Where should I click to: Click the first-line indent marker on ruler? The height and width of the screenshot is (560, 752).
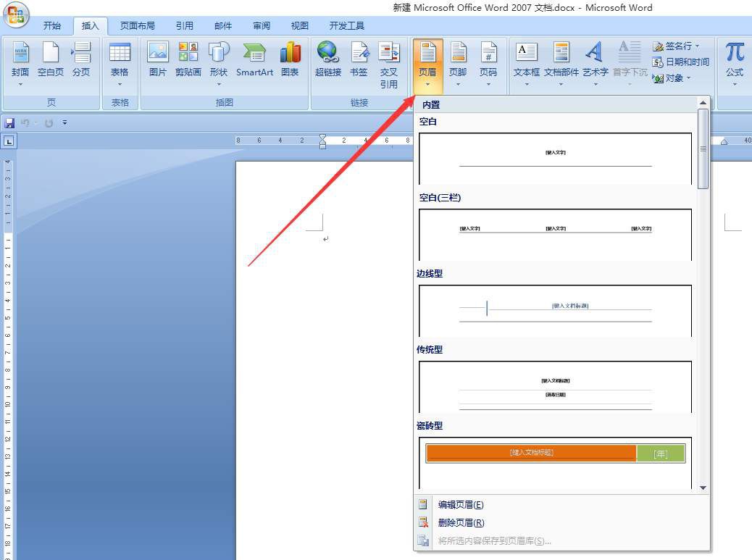coord(323,137)
